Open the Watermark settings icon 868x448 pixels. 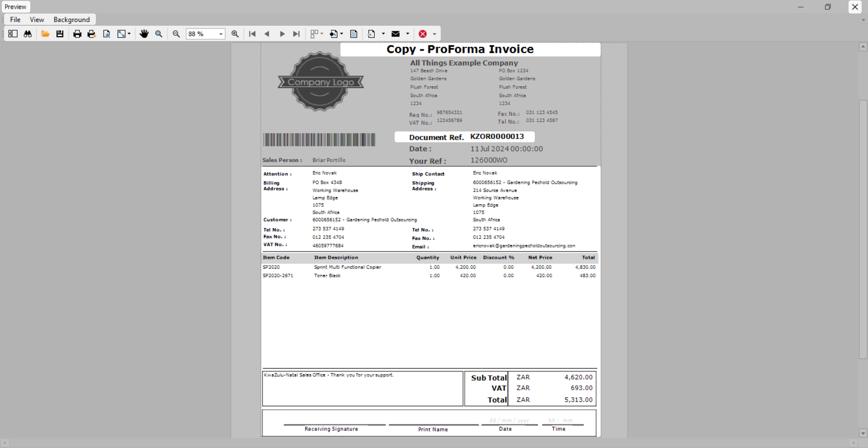pos(354,34)
